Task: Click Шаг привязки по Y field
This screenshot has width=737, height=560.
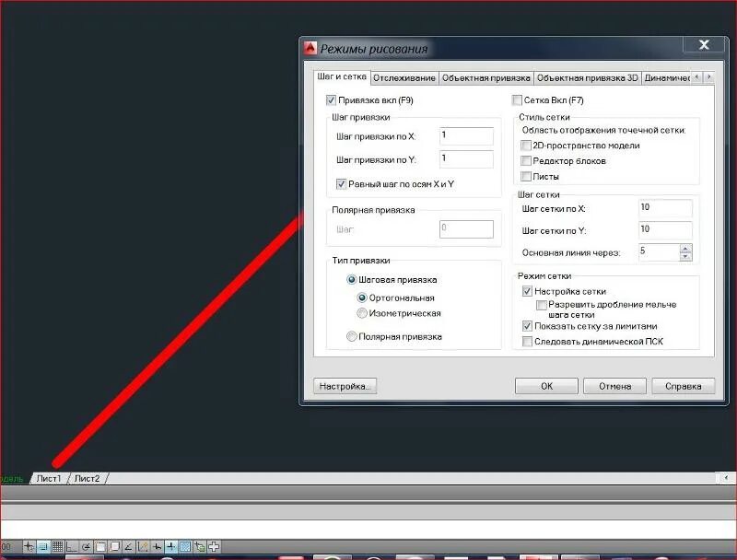Action: pos(466,158)
